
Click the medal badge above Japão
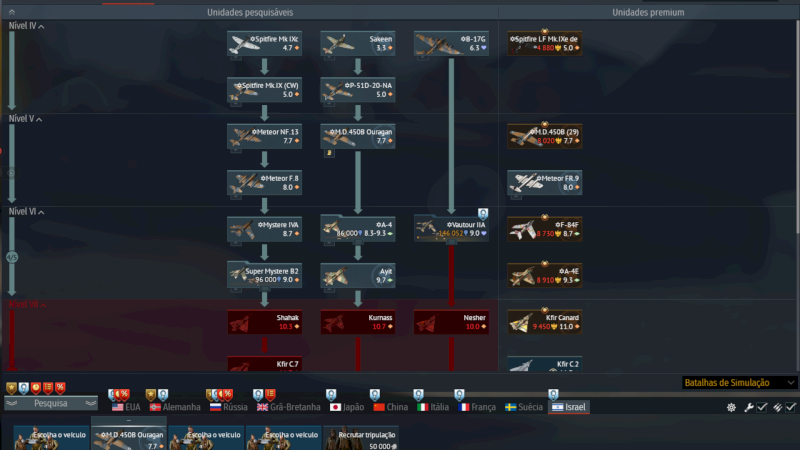[331, 395]
